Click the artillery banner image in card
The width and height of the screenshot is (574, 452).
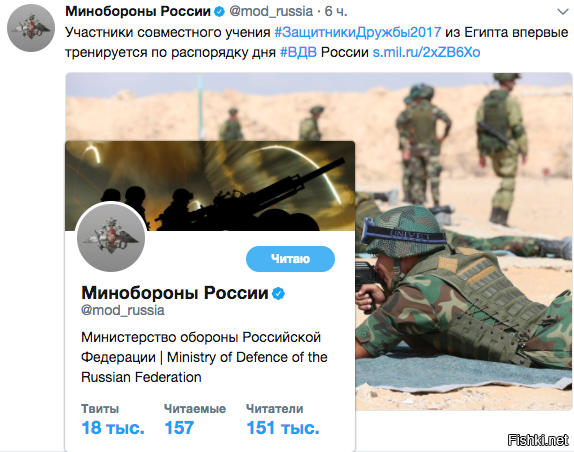(x=210, y=186)
